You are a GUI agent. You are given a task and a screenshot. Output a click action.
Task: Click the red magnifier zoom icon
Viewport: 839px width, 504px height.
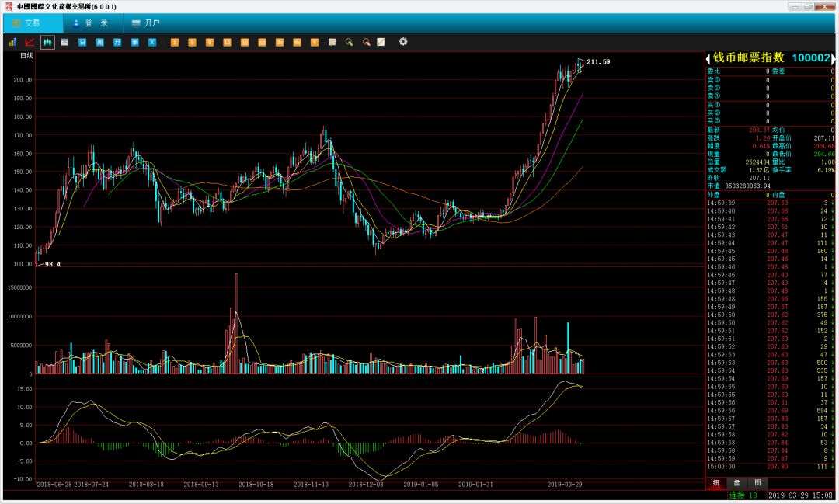pyautogui.click(x=367, y=42)
